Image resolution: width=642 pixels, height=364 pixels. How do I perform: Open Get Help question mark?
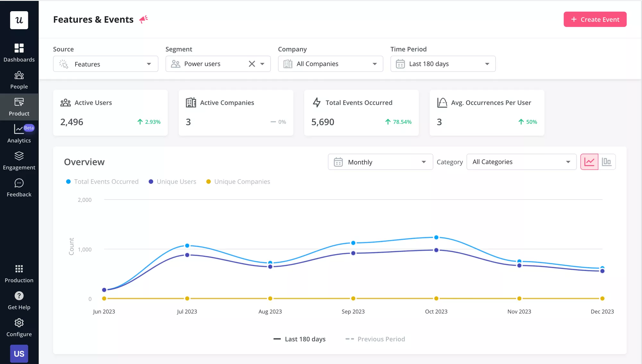pyautogui.click(x=19, y=296)
